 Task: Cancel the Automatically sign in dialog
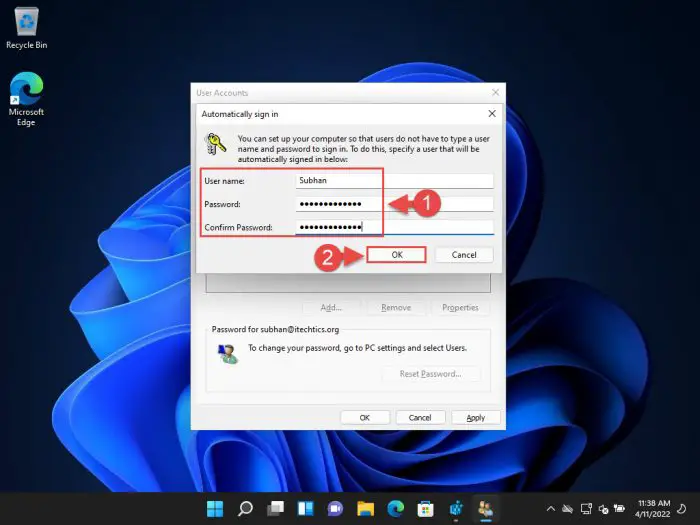tap(464, 255)
